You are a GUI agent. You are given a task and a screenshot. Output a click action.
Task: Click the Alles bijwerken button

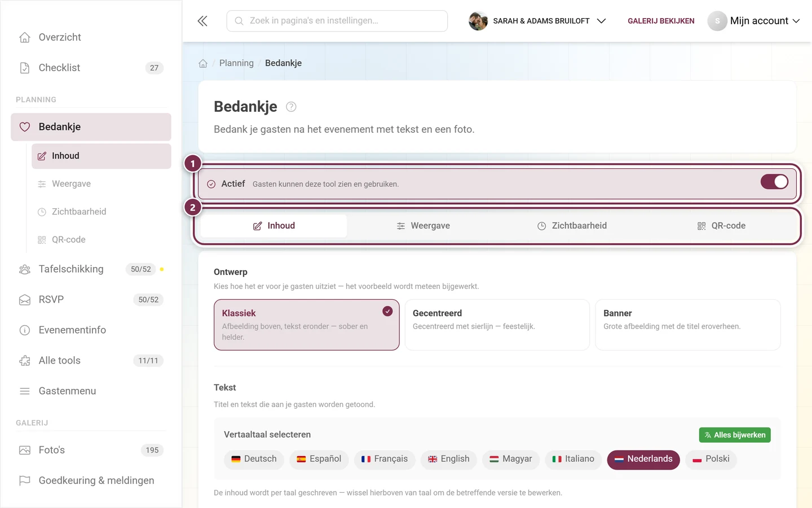click(x=735, y=435)
